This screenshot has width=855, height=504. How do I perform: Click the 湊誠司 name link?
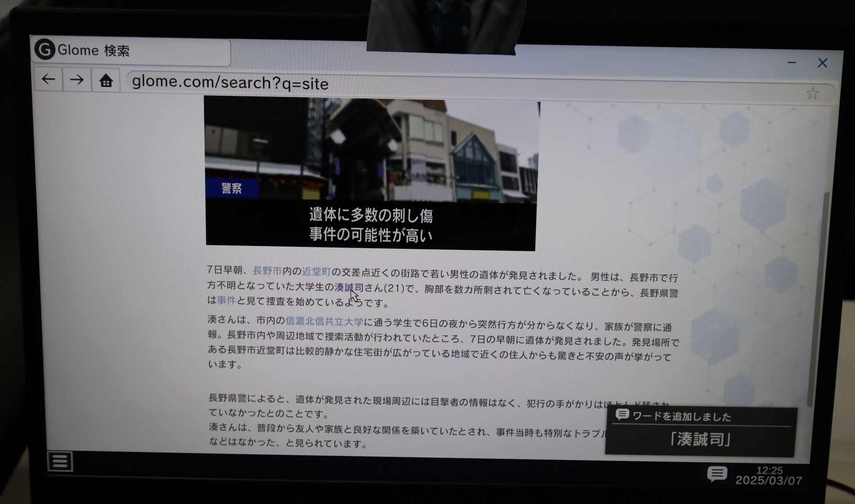349,287
